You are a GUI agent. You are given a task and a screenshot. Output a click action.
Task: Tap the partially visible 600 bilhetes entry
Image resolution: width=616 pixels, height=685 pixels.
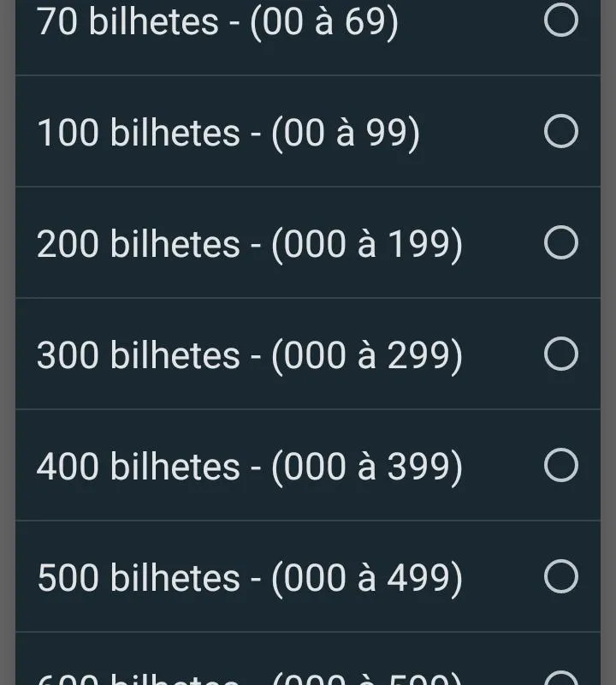coord(249,676)
